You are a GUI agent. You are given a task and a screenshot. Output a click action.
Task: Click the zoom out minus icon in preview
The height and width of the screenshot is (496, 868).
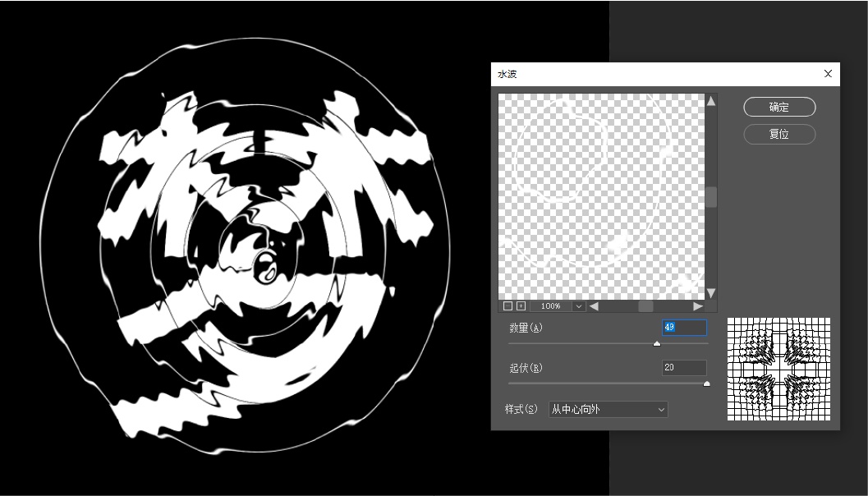507,306
